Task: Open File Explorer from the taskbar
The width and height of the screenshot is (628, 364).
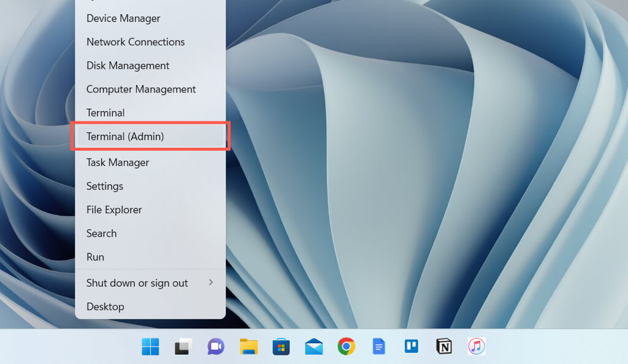Action: 248,346
